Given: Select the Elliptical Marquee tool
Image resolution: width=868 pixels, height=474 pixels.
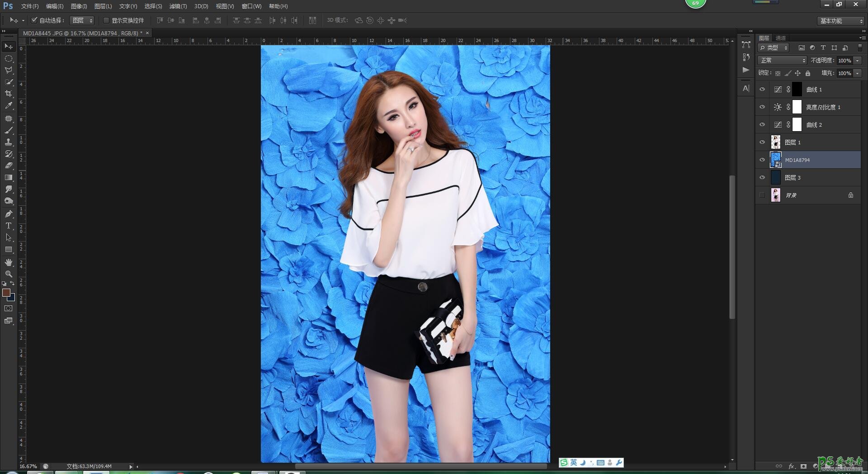Looking at the screenshot, I should tap(9, 59).
